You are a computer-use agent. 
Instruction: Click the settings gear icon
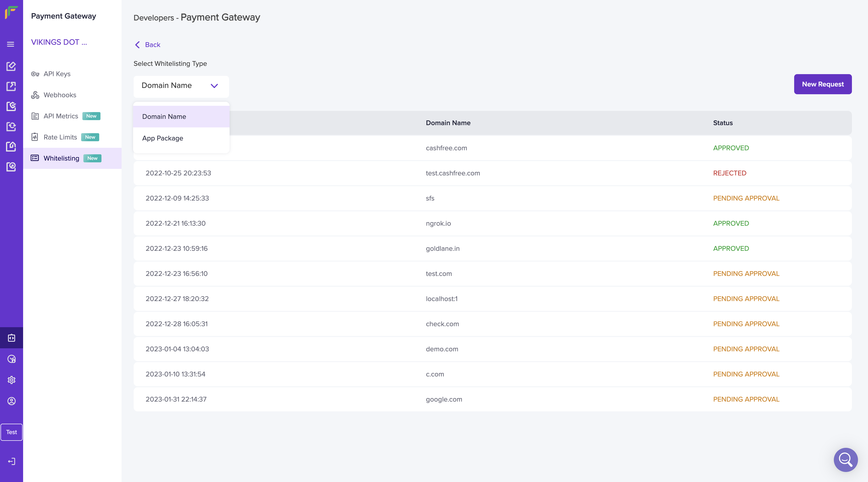click(x=12, y=380)
